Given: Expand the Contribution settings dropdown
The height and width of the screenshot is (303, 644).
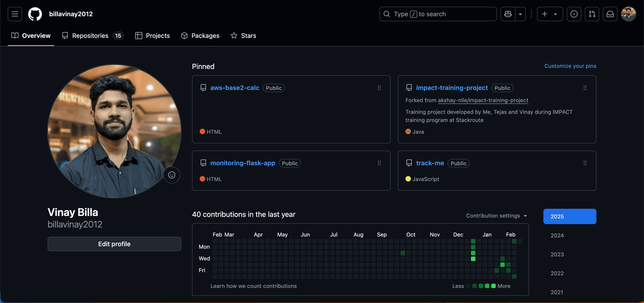Looking at the screenshot, I should [496, 216].
